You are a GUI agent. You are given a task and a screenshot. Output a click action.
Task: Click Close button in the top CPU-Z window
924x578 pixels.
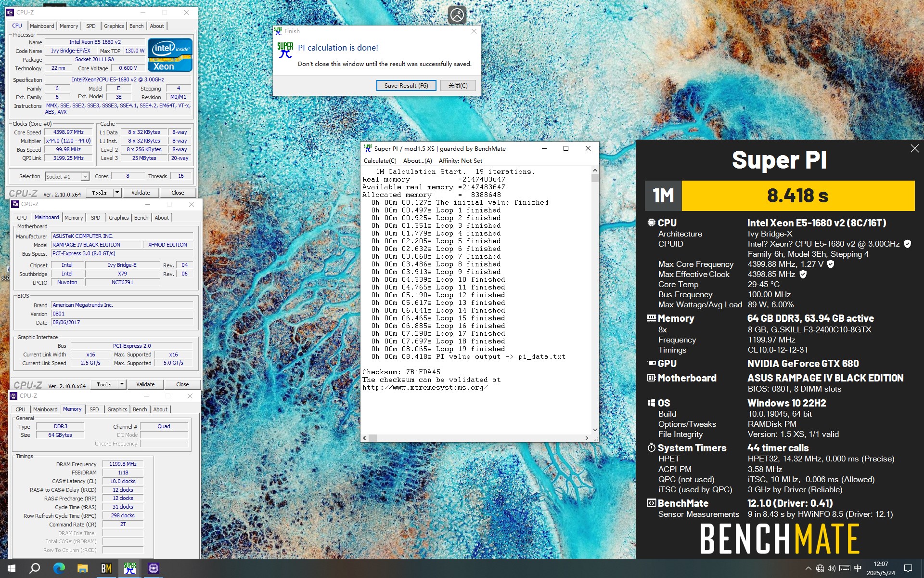pyautogui.click(x=178, y=193)
